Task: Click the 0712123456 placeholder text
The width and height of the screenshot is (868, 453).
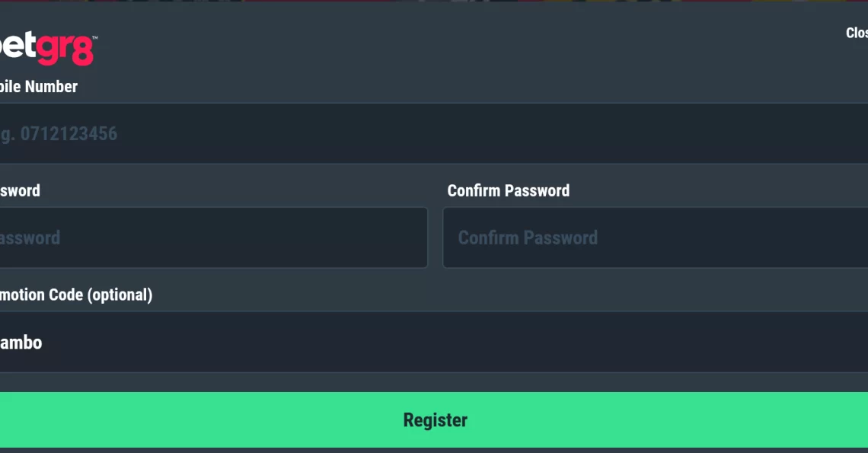Action: [x=69, y=133]
